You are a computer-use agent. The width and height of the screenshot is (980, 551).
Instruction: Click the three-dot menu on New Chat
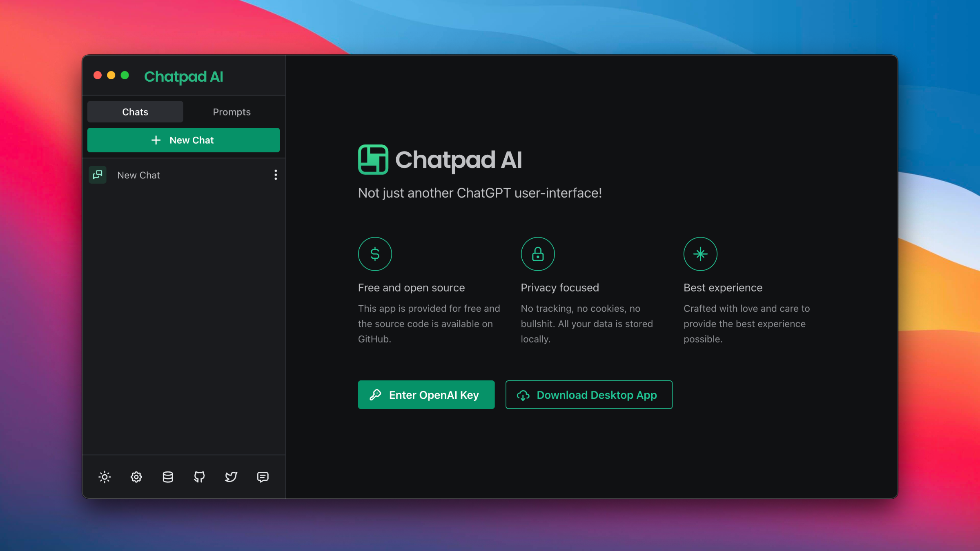[x=275, y=175]
